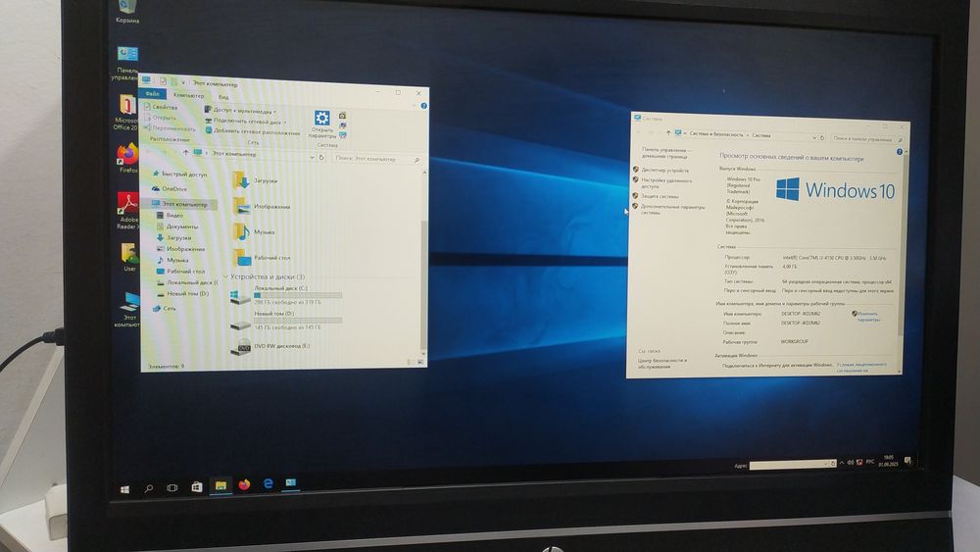This screenshot has width=980, height=552.
Task: Click Изменить параметры link
Action: click(x=868, y=317)
